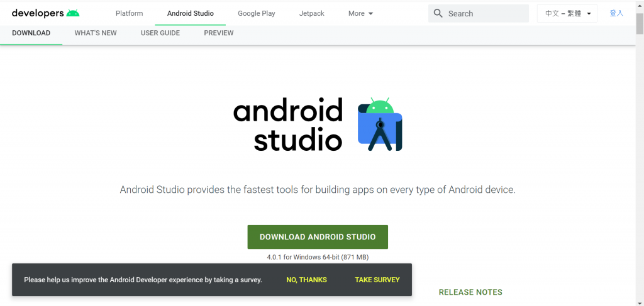Switch to the WHAT'S NEW tab
The height and width of the screenshot is (306, 644).
tap(96, 33)
